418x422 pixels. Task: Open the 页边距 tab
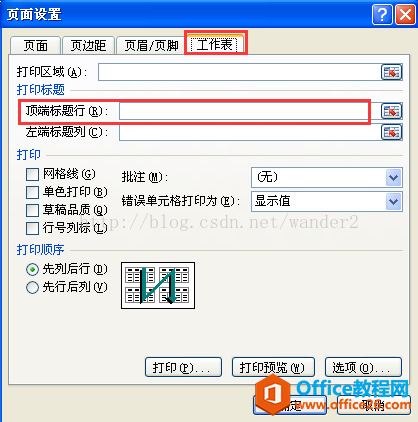pos(88,45)
